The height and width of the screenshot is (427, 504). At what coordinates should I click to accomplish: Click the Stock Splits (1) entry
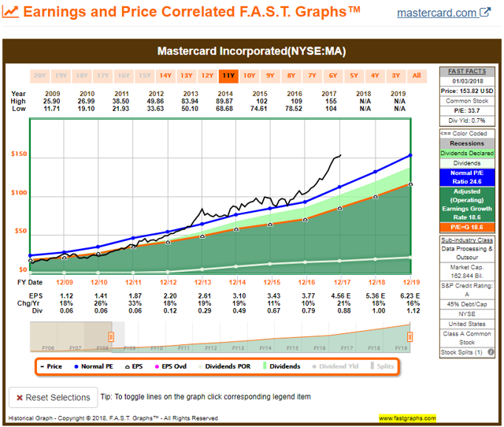point(461,352)
